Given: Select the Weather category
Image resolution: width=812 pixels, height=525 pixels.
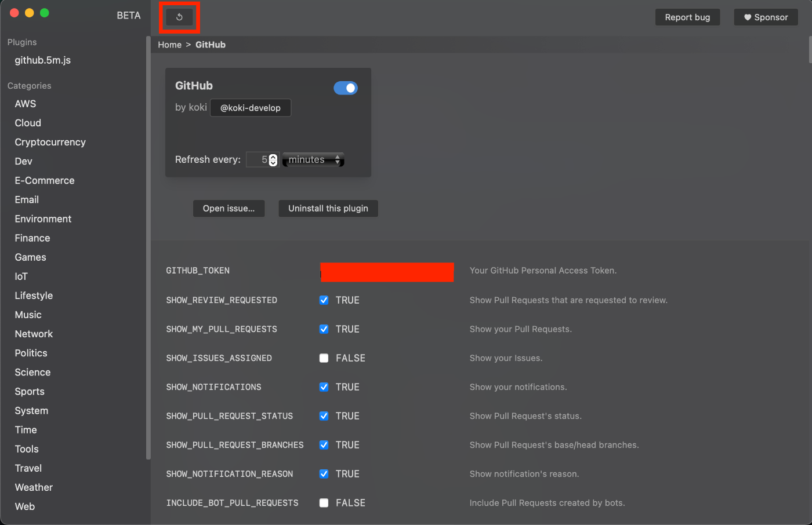Looking at the screenshot, I should pyautogui.click(x=34, y=487).
